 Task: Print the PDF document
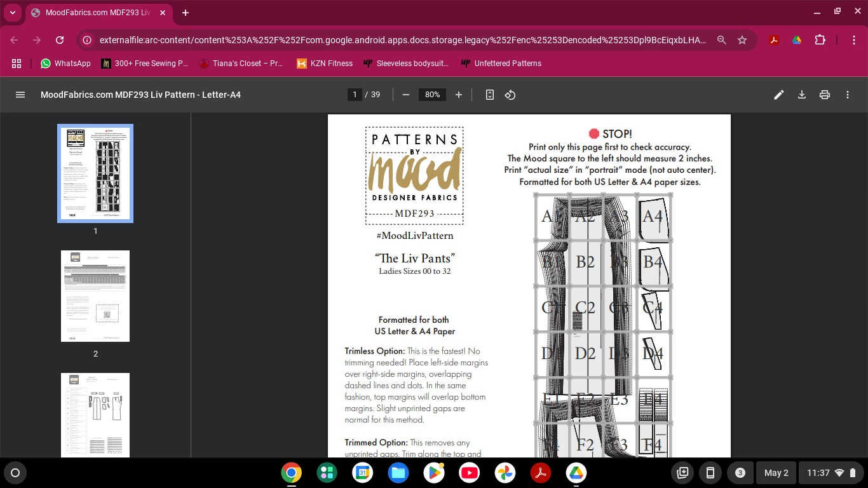click(825, 95)
